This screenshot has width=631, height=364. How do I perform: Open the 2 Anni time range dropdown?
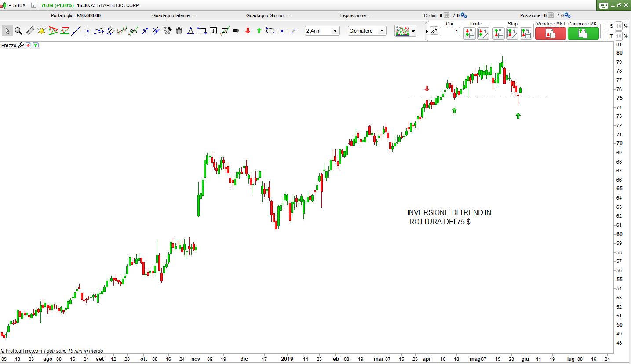tap(322, 31)
